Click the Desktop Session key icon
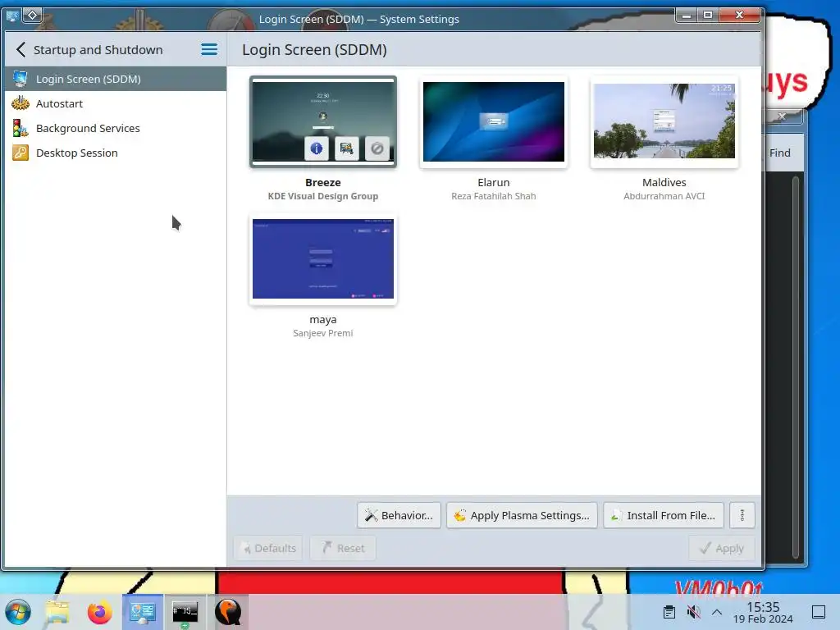The height and width of the screenshot is (630, 840). click(21, 153)
